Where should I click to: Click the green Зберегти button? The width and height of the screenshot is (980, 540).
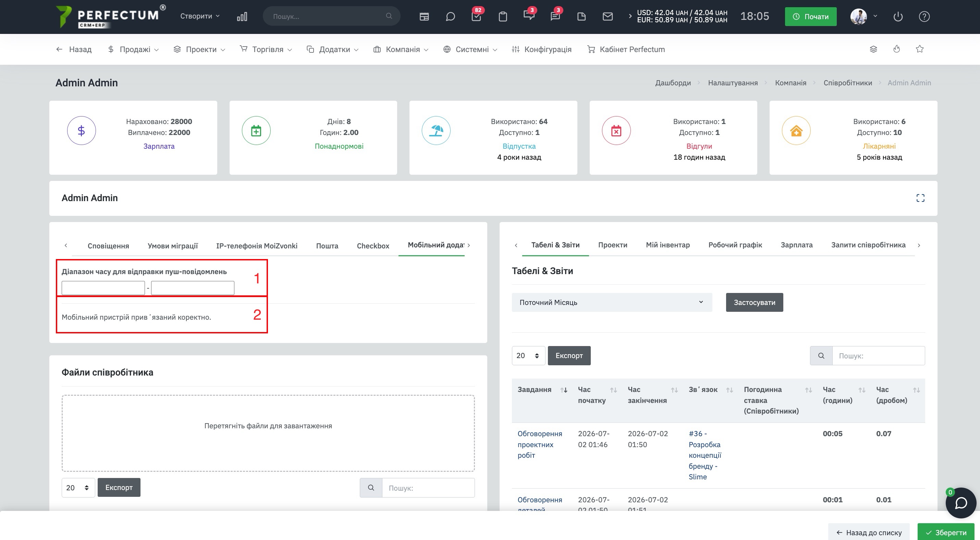[x=946, y=532]
